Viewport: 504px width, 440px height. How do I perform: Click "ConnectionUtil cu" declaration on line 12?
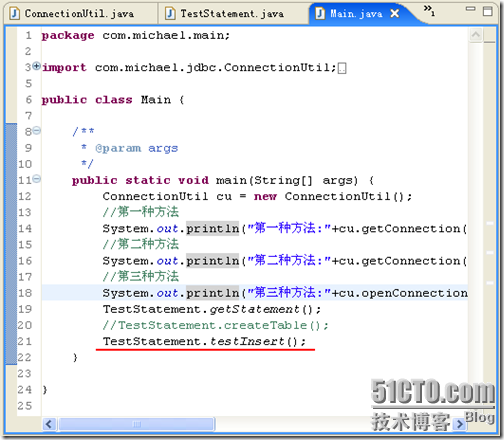pyautogui.click(x=167, y=196)
